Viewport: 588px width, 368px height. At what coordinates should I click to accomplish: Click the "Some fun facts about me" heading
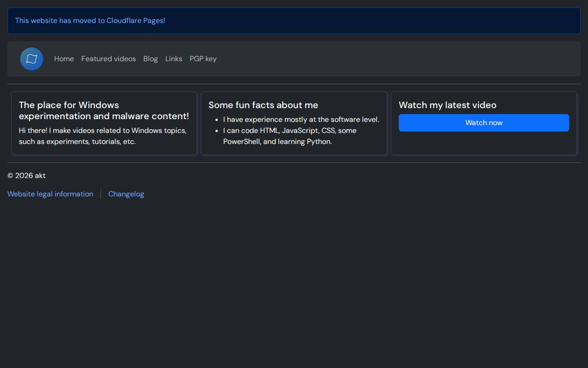[263, 105]
